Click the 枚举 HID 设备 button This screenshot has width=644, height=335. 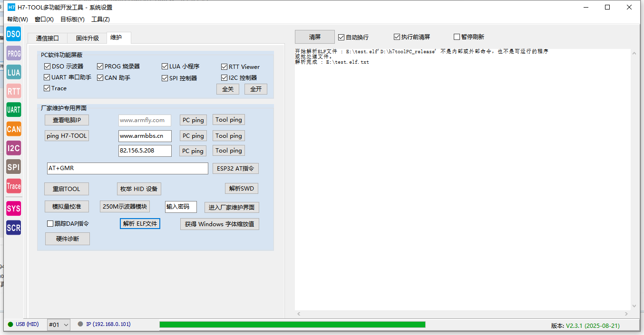tap(139, 189)
